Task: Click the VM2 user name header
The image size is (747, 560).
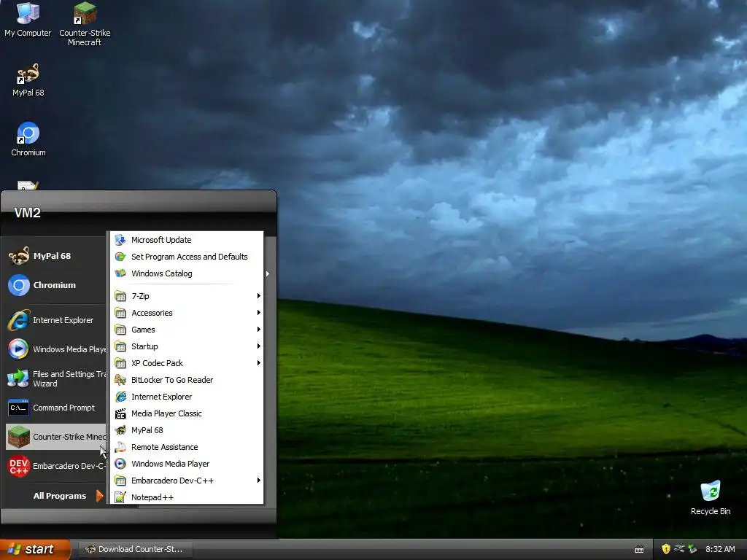Action: tap(28, 213)
